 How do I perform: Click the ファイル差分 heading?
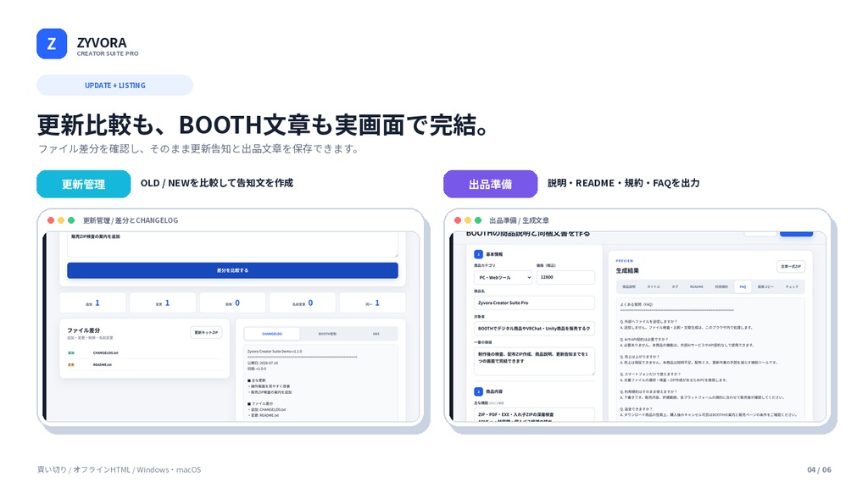(84, 330)
